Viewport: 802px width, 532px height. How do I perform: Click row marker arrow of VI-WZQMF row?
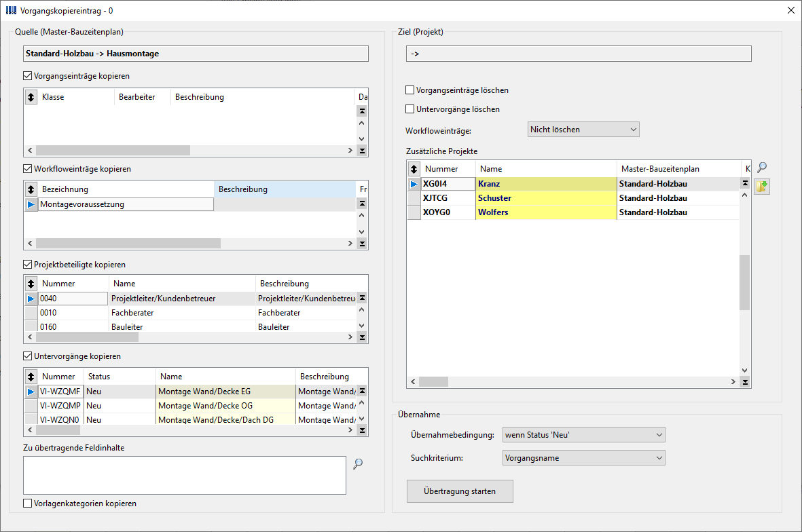tap(31, 392)
